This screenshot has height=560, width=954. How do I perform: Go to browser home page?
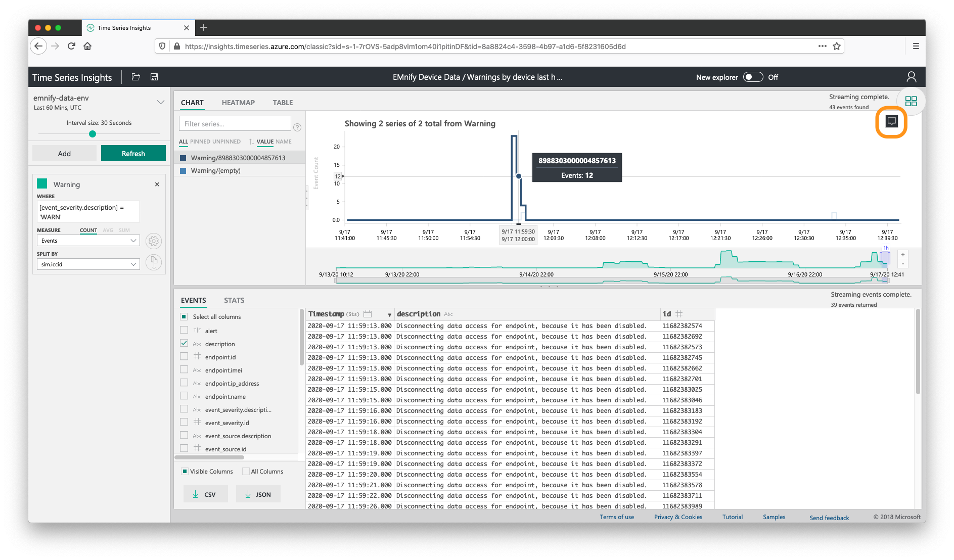point(87,46)
